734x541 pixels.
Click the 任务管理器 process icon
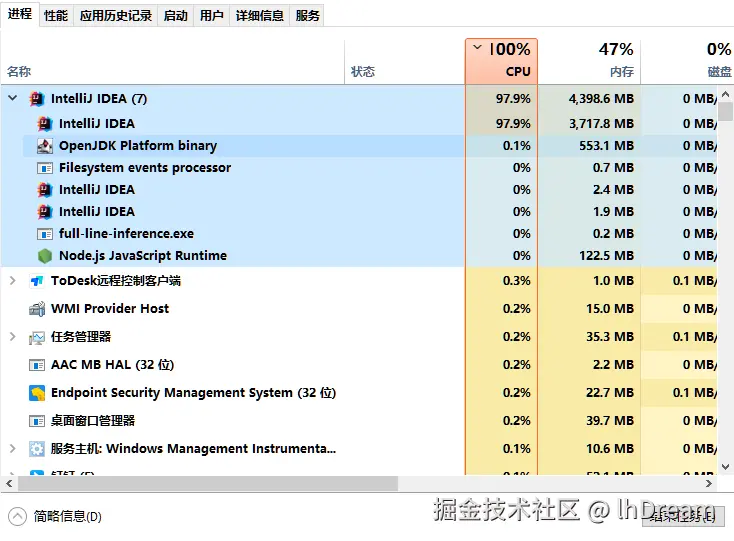click(37, 337)
